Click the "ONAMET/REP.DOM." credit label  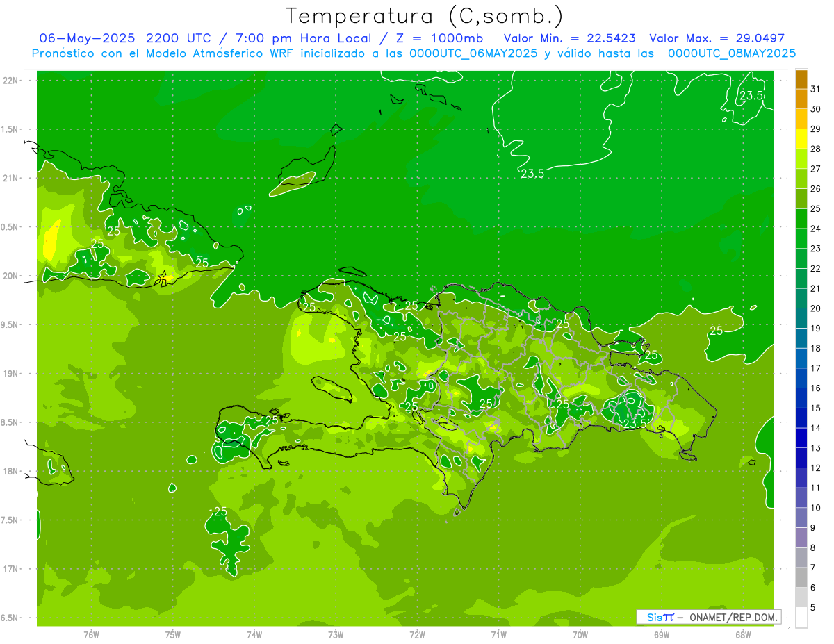point(734,617)
